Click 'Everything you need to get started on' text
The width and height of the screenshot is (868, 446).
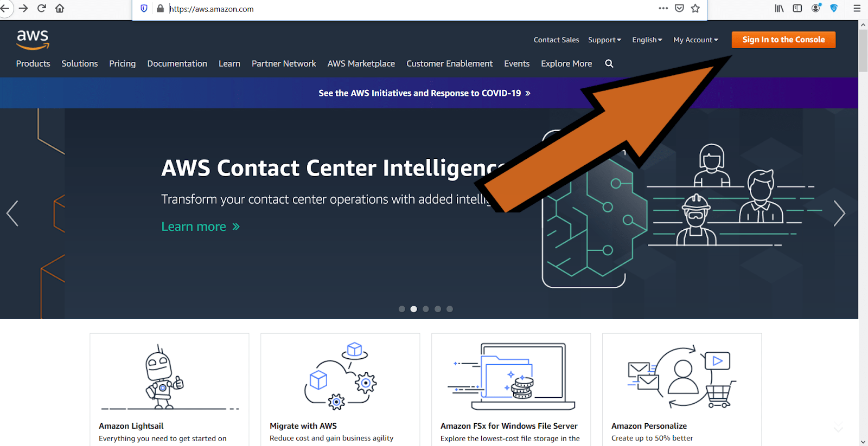click(x=163, y=438)
